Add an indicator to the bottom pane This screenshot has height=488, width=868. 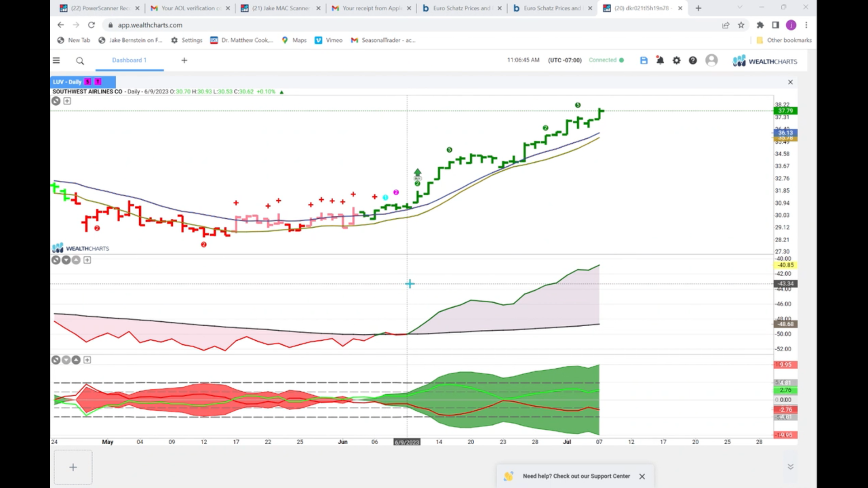tap(87, 360)
